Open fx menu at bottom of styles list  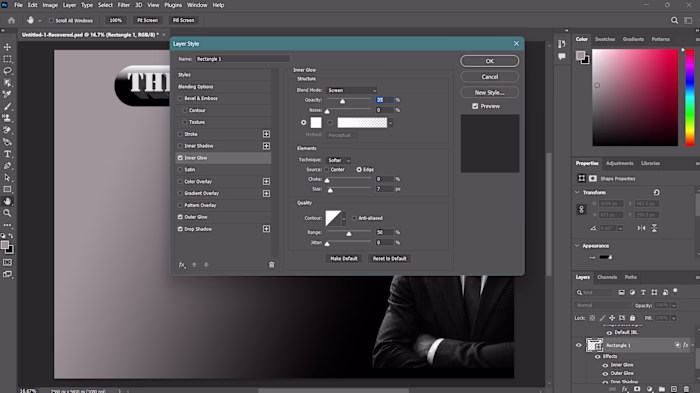[182, 265]
